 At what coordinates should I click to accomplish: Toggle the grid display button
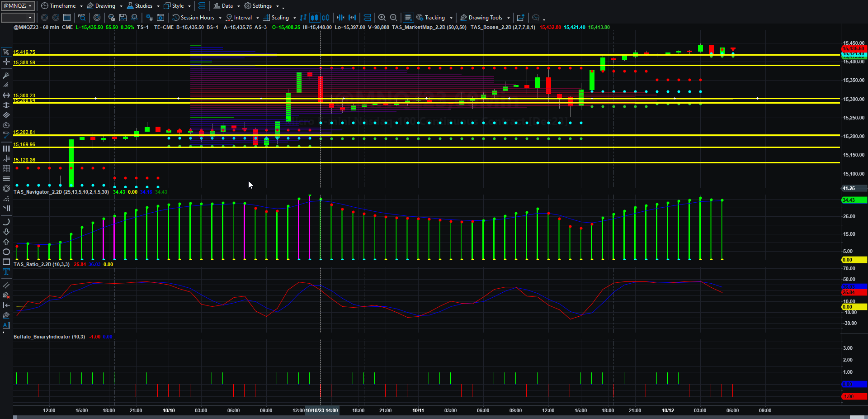point(408,17)
